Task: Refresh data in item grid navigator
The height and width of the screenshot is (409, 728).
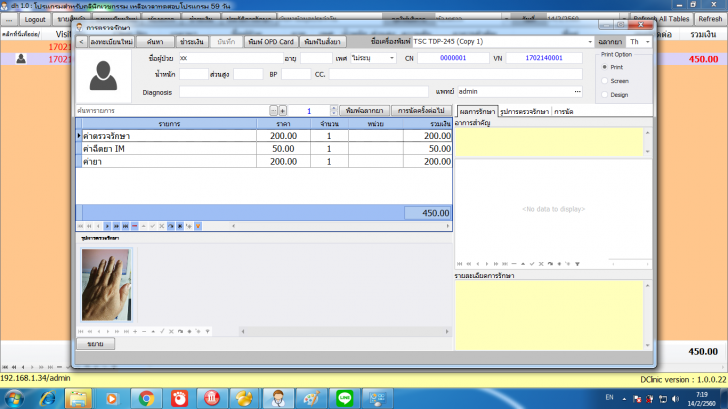Action: click(x=171, y=226)
